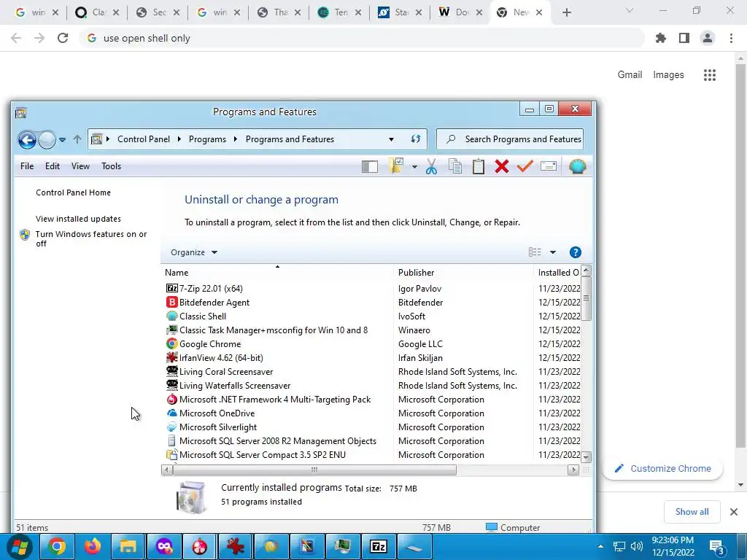Viewport: 747px width, 560px height.
Task: Click the Windows Start button
Action: coord(20,547)
